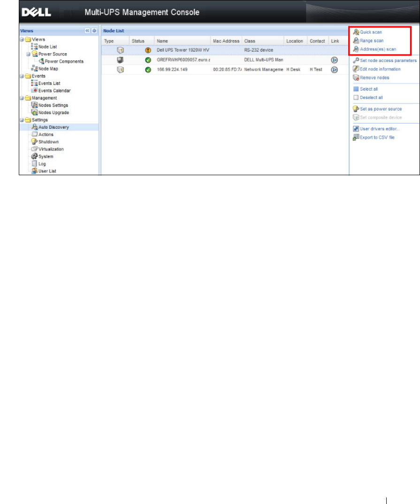
Task: Click the Range scan icon
Action: point(356,40)
